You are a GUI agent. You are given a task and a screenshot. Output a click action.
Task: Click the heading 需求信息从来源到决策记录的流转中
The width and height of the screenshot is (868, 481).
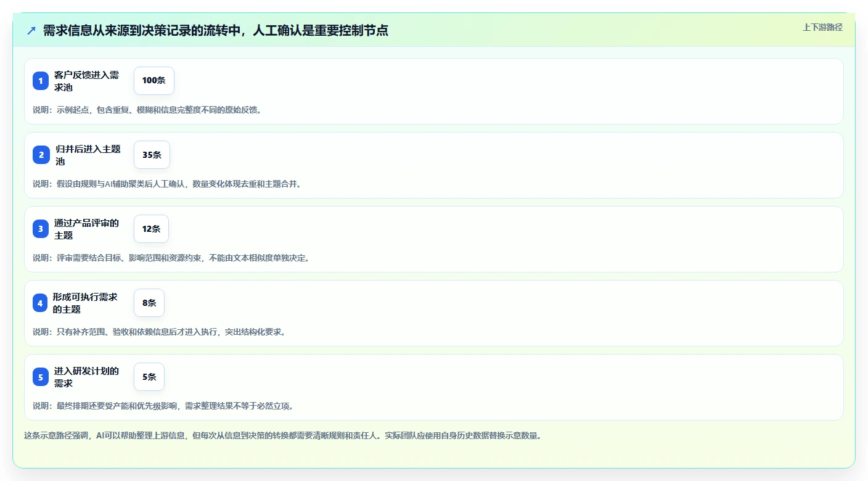point(215,30)
